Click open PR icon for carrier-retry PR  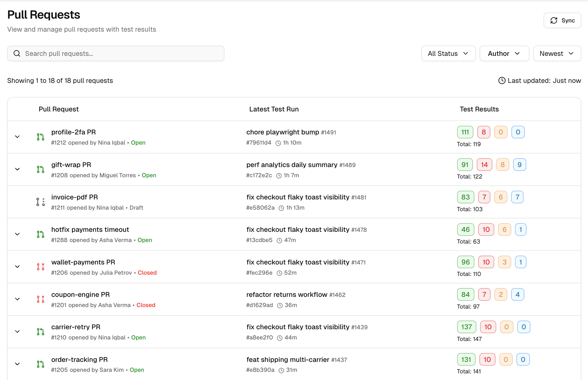coord(40,332)
